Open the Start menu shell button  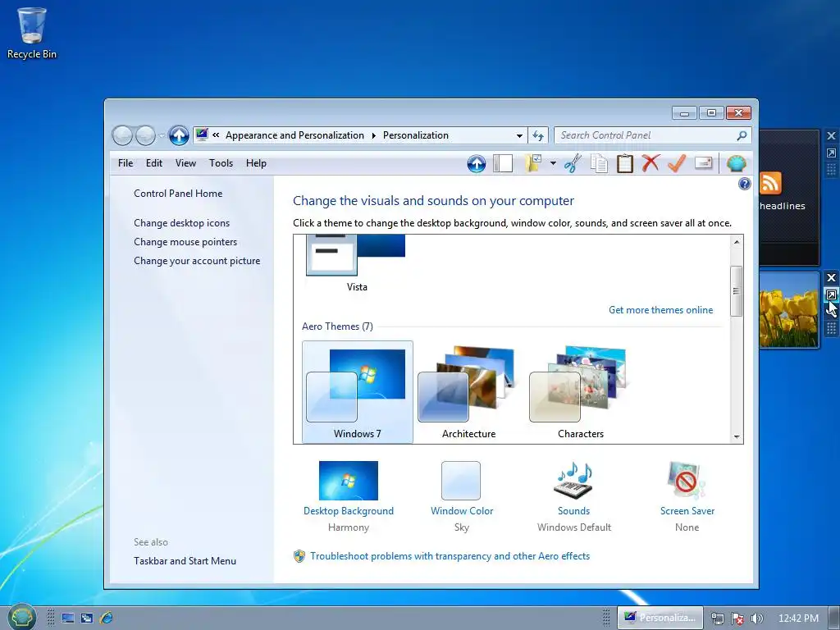pyautogui.click(x=22, y=617)
